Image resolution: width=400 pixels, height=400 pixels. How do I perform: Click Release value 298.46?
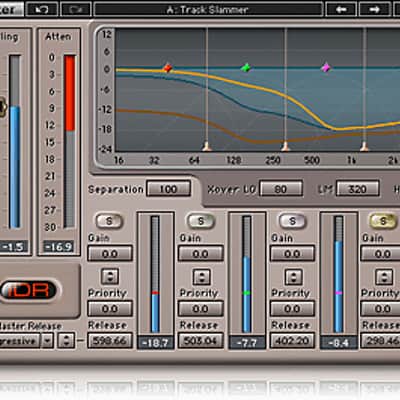coord(381,341)
